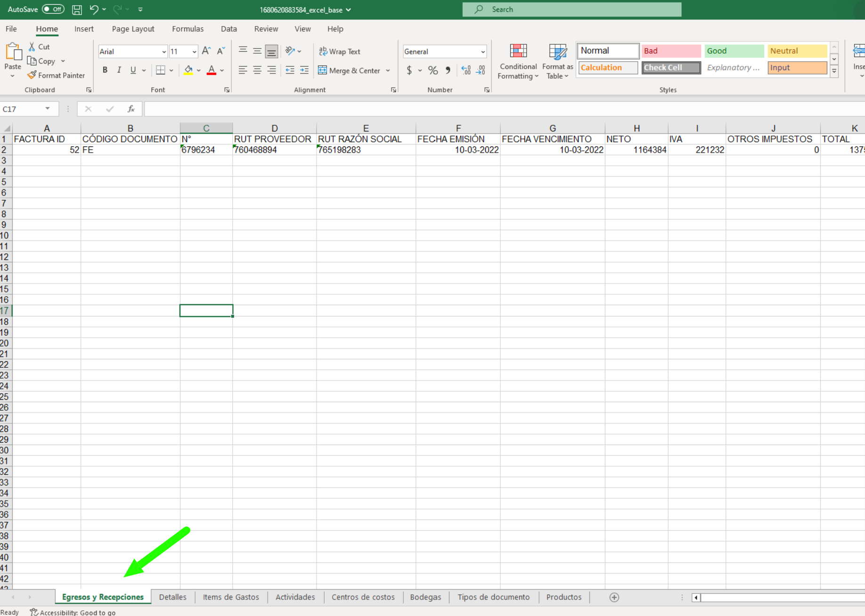865x616 pixels.
Task: Open the font name dropdown showing Arial
Action: pyautogui.click(x=163, y=52)
